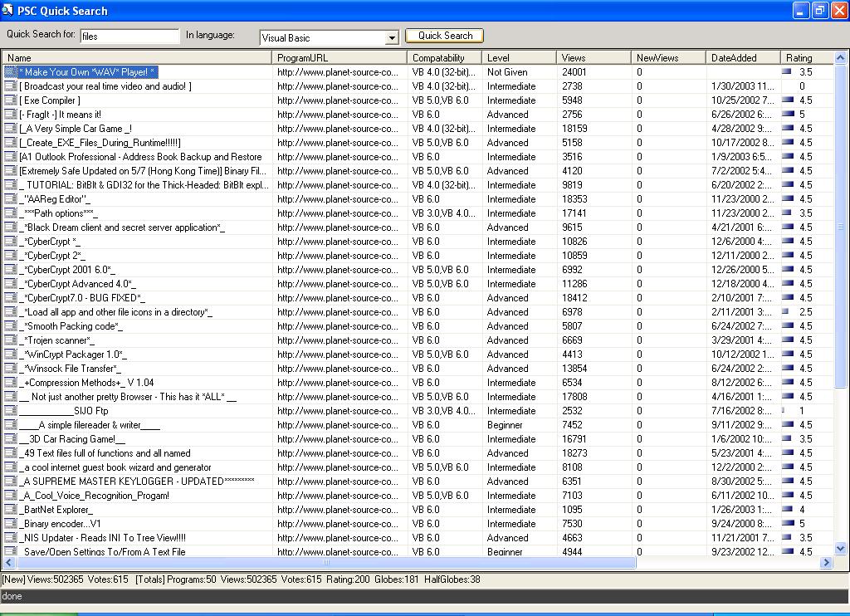Click the icon beside '_*Winsock File Transfer*_'
This screenshot has width=850, height=616.
(x=10, y=369)
